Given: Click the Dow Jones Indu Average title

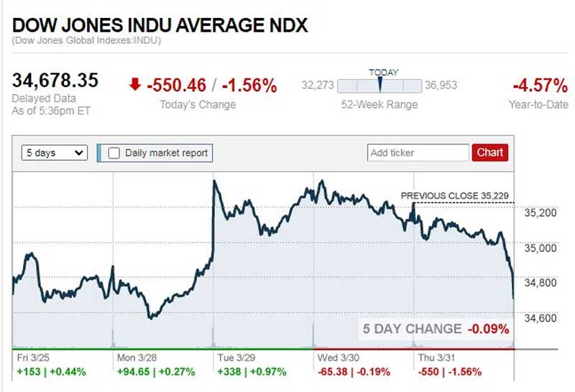Looking at the screenshot, I should point(160,27).
